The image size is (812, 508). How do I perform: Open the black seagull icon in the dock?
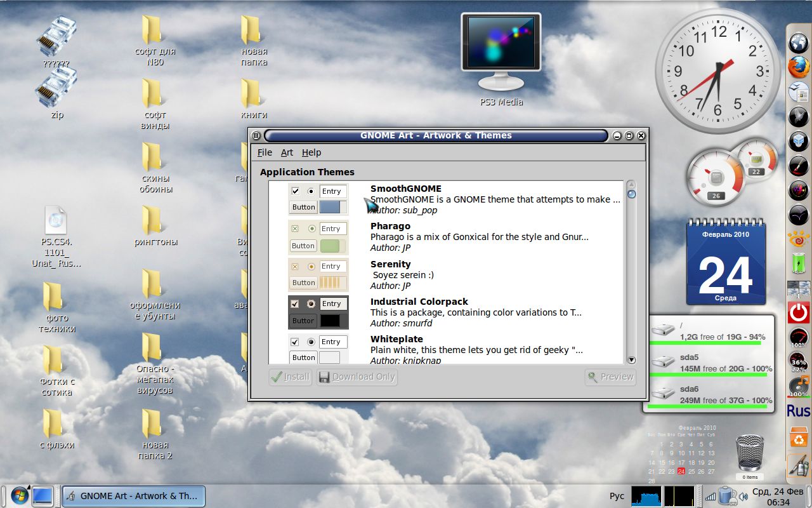click(798, 215)
